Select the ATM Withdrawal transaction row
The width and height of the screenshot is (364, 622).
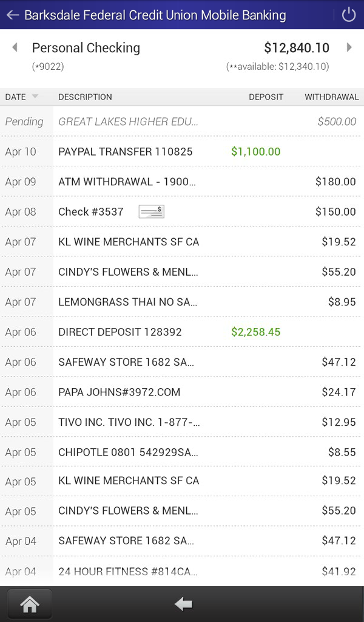(182, 181)
